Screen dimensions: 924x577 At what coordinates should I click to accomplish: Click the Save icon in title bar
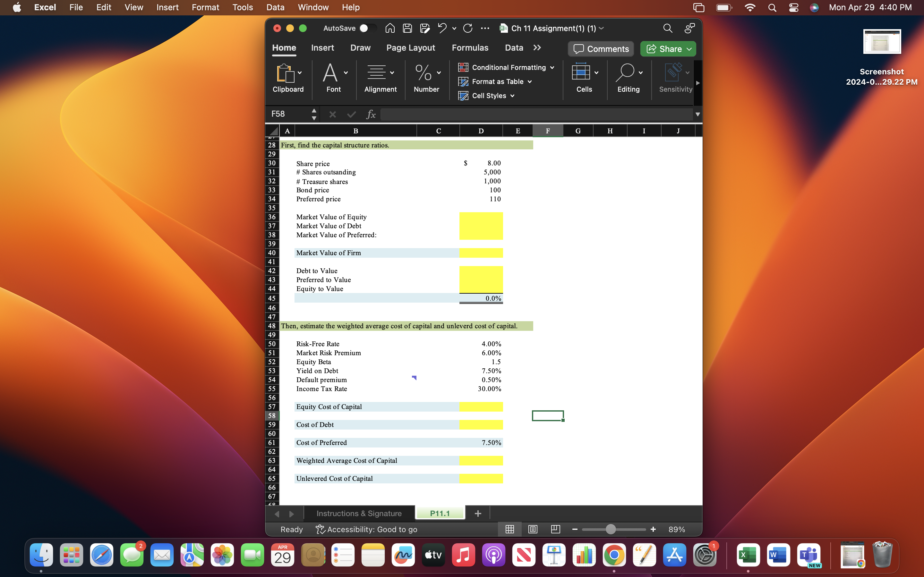pos(407,28)
